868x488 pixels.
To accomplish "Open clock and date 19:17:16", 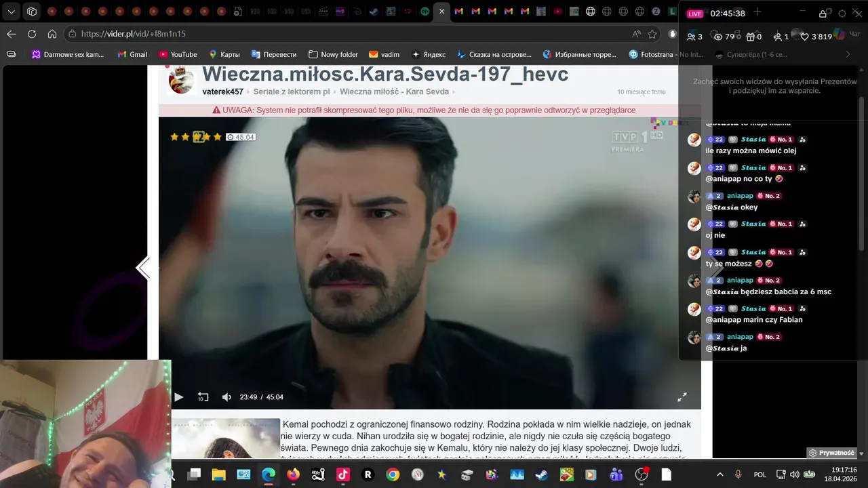I will (x=840, y=474).
